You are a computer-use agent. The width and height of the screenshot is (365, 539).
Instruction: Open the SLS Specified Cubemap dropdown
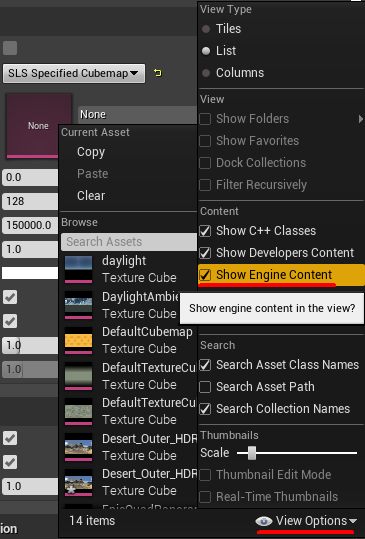coord(74,73)
